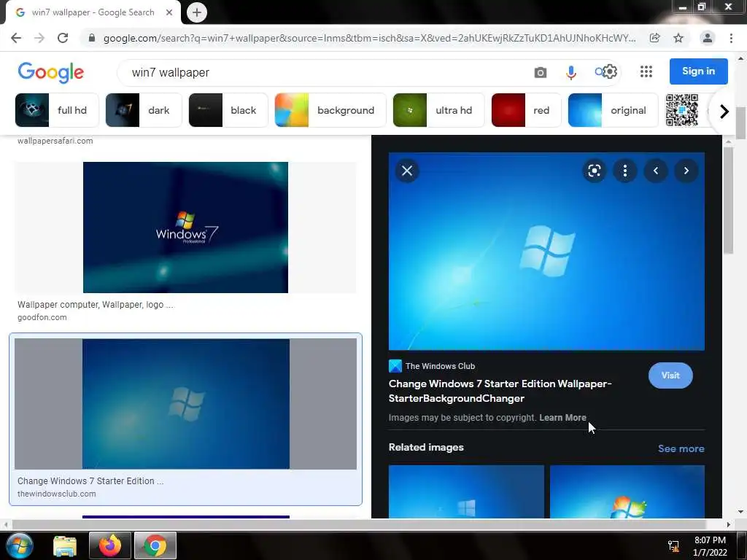Open the Chrome profile avatar icon
The height and width of the screenshot is (560, 747).
tap(708, 38)
